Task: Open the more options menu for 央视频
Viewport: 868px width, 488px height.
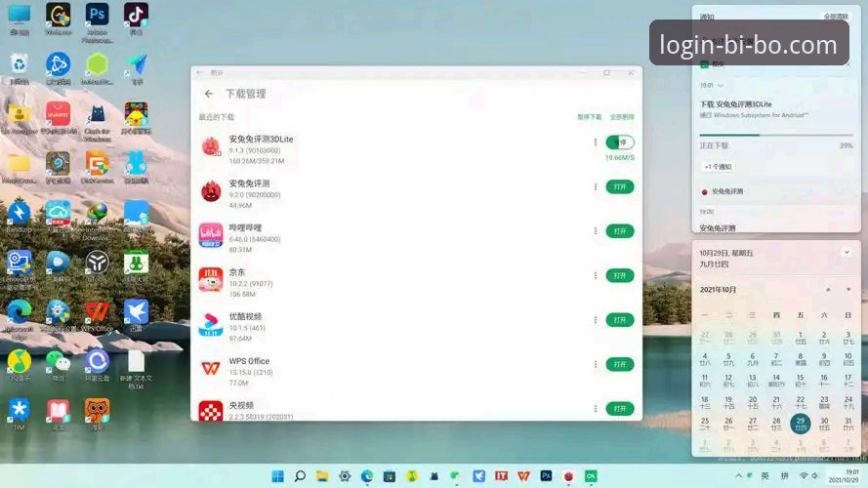Action: coord(595,408)
